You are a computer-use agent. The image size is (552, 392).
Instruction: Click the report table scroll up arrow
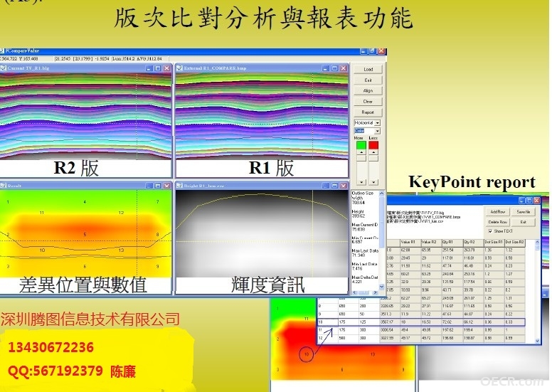(537, 243)
